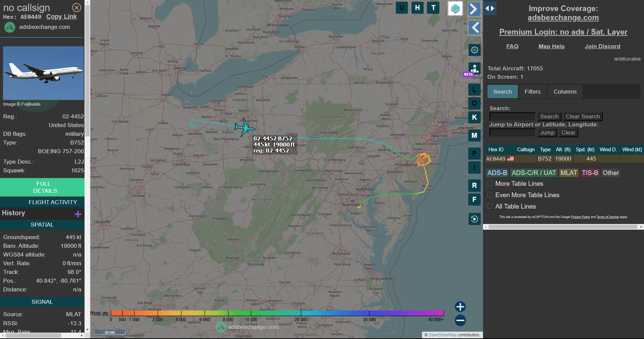
Task: Toggle the P map button
Action: pos(474,154)
